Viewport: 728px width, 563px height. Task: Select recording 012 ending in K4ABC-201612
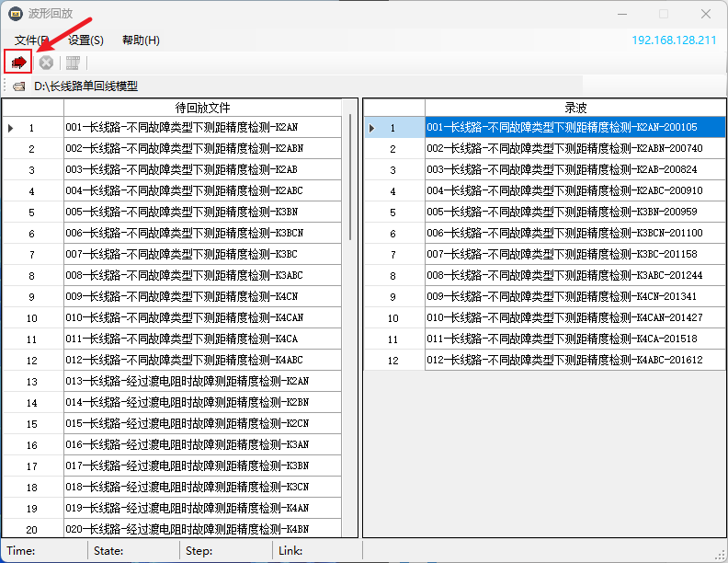[x=564, y=360]
